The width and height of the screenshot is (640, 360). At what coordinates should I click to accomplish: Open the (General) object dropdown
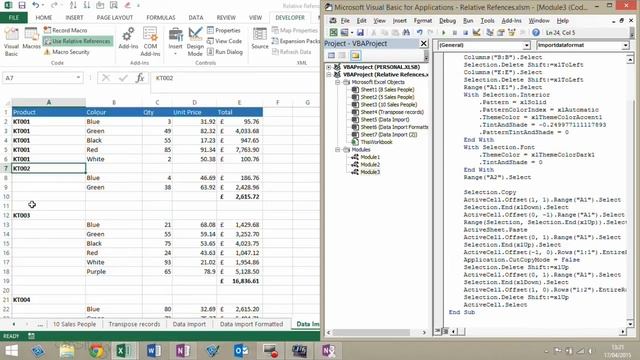click(527, 45)
